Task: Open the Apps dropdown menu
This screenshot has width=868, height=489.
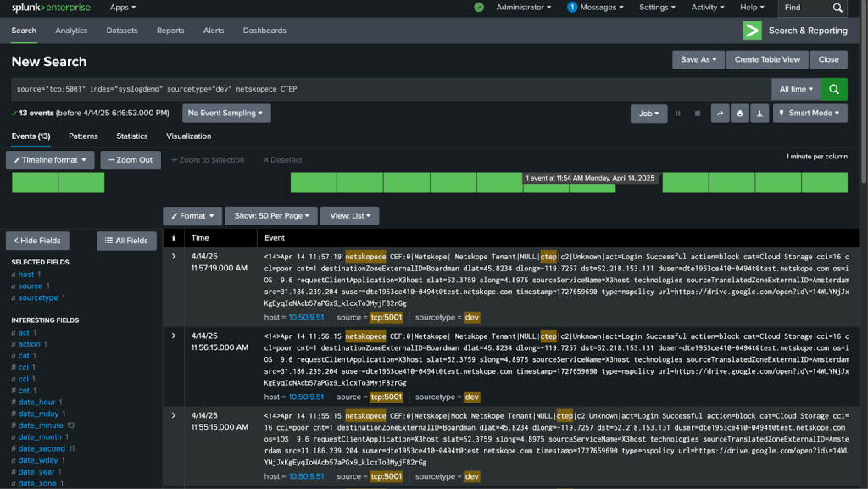Action: pos(123,7)
